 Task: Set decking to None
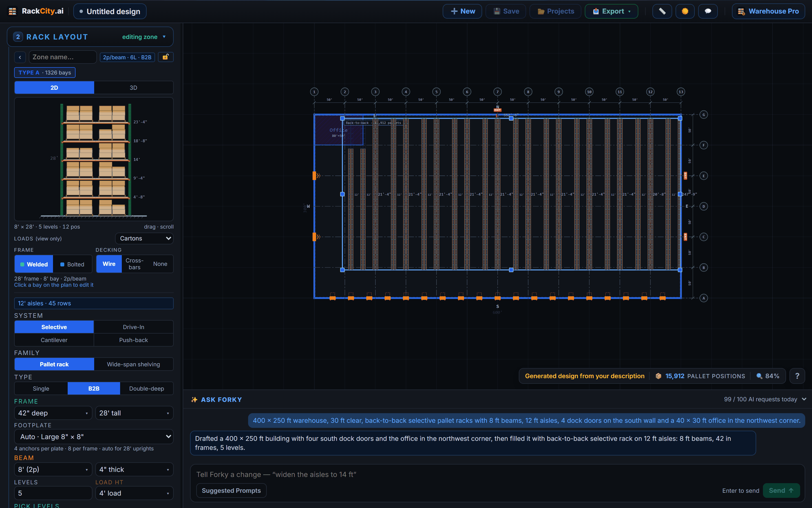click(160, 264)
